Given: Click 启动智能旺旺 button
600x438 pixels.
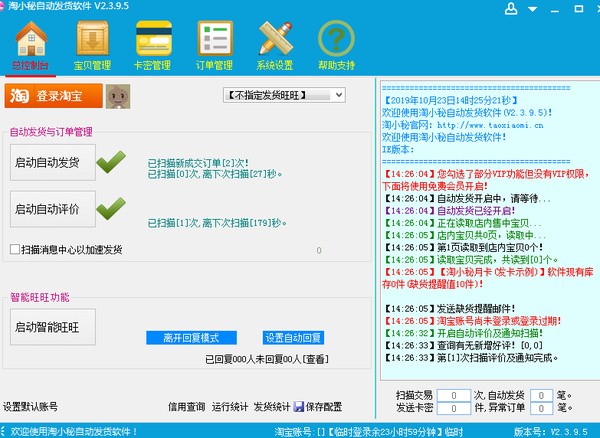Looking at the screenshot, I should coord(53,326).
